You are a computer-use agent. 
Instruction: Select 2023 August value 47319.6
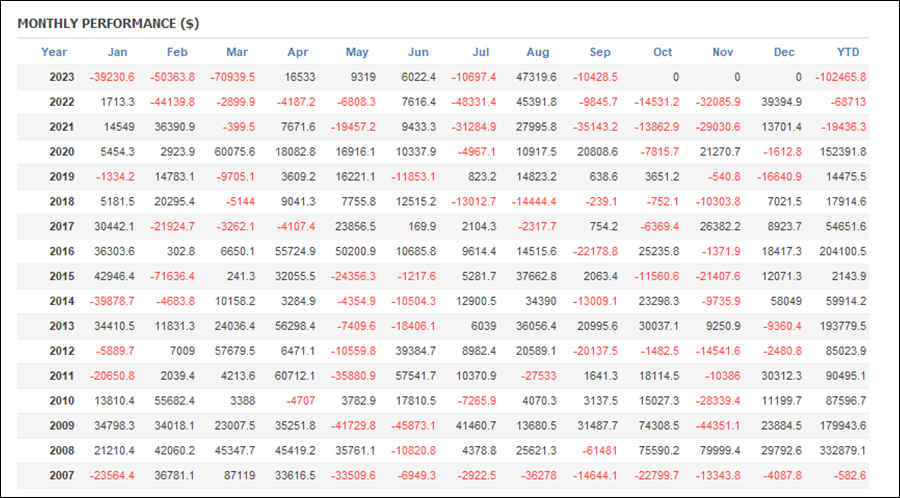[536, 77]
